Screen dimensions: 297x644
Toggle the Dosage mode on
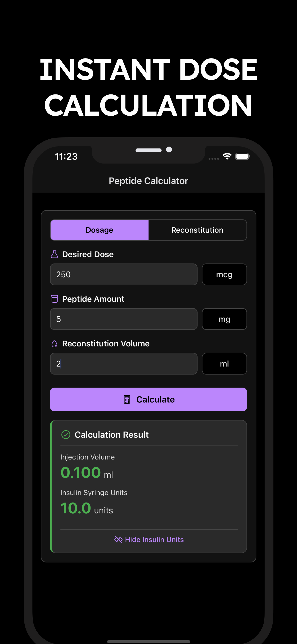pos(99,230)
